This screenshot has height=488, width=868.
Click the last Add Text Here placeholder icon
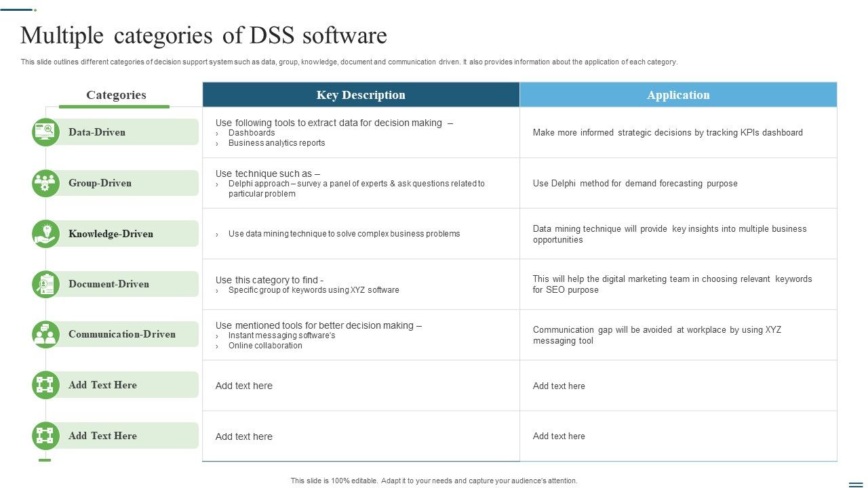pos(45,436)
